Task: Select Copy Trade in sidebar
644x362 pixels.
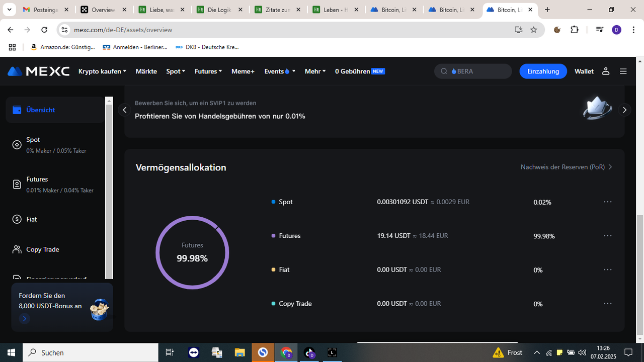Action: click(55, 249)
